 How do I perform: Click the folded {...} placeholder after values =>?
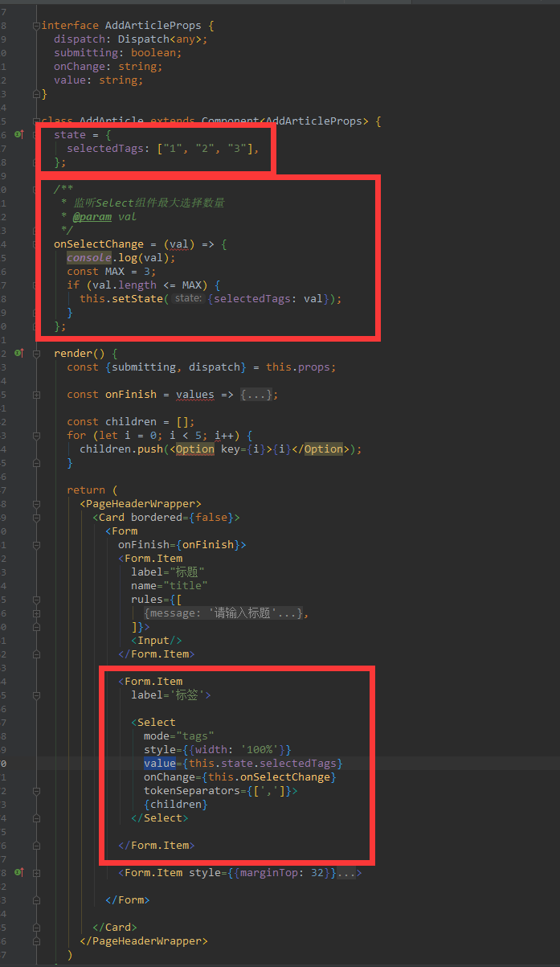point(256,394)
